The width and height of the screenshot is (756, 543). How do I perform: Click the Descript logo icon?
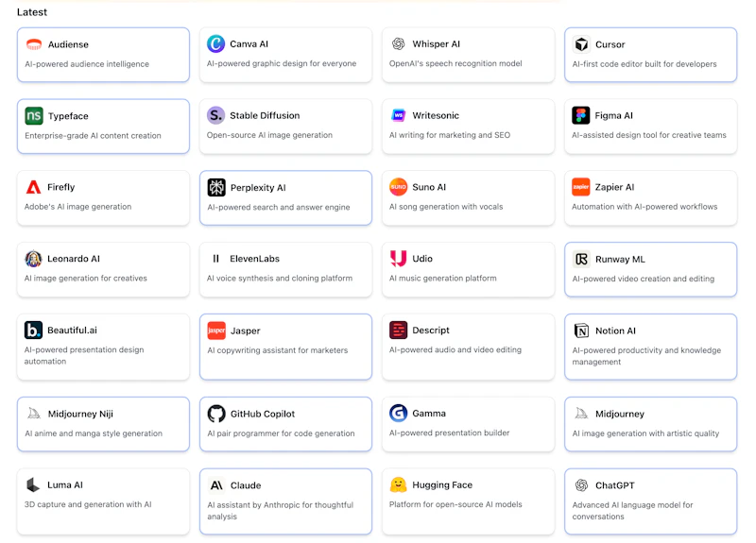(x=398, y=330)
